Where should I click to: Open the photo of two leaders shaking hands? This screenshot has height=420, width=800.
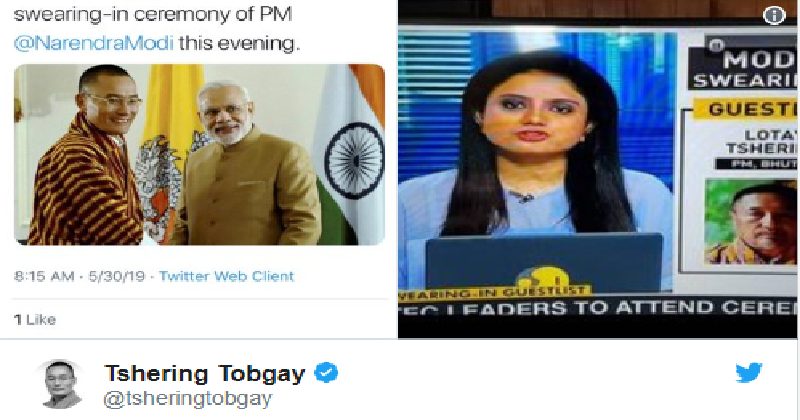click(x=199, y=155)
